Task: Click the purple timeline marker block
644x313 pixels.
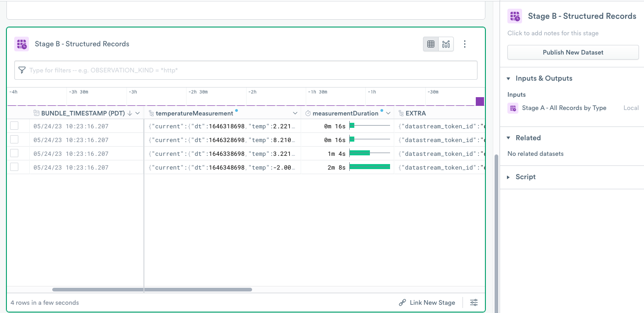Action: (480, 101)
